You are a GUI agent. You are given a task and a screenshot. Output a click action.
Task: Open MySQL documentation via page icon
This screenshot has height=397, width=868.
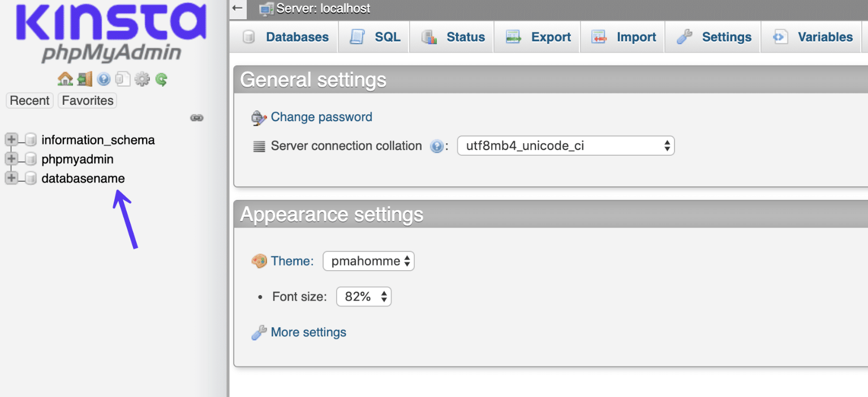[122, 79]
